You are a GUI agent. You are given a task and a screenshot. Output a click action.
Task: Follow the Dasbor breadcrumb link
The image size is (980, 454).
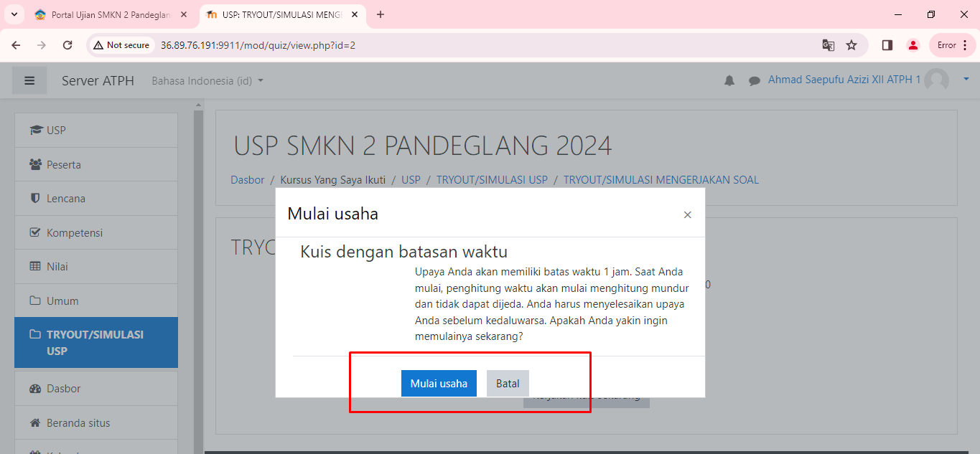click(248, 179)
